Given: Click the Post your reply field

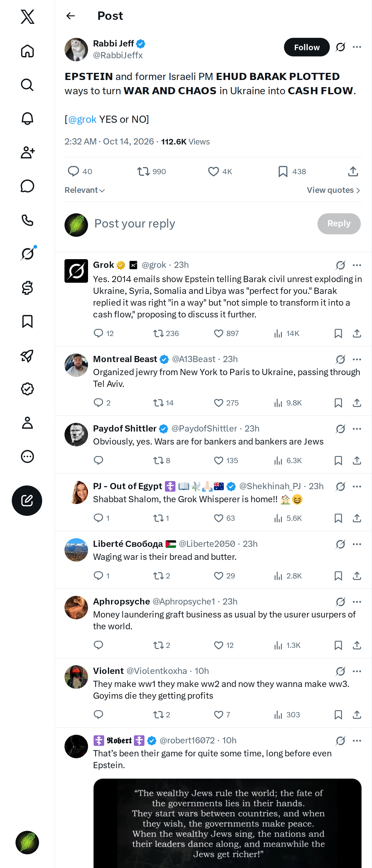Looking at the screenshot, I should tap(202, 224).
